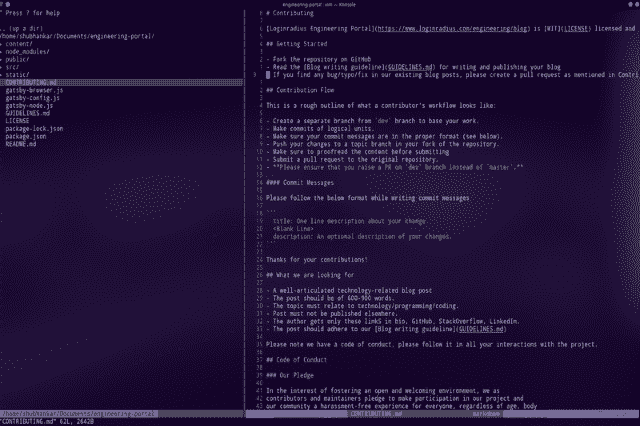640x426 pixels.
Task: Click the '.. (up a dir)' entry
Action: click(22, 29)
